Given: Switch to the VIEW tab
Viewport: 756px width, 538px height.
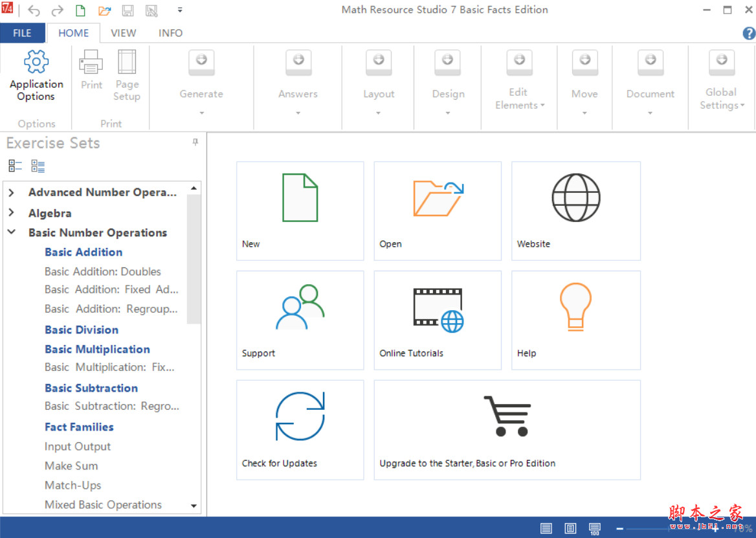Looking at the screenshot, I should [123, 33].
